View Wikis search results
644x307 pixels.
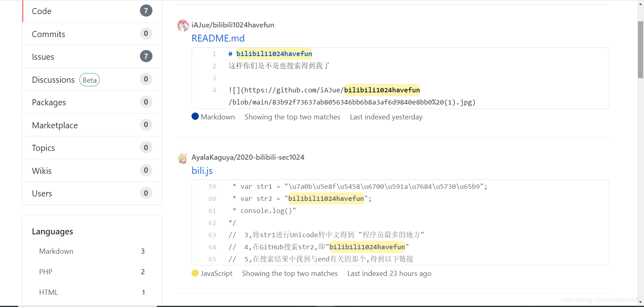click(x=92, y=171)
